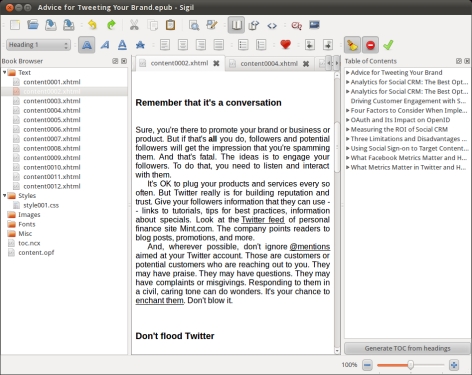Collapse the Text folder
Screen dimensions: 472x375
[x=5, y=72]
